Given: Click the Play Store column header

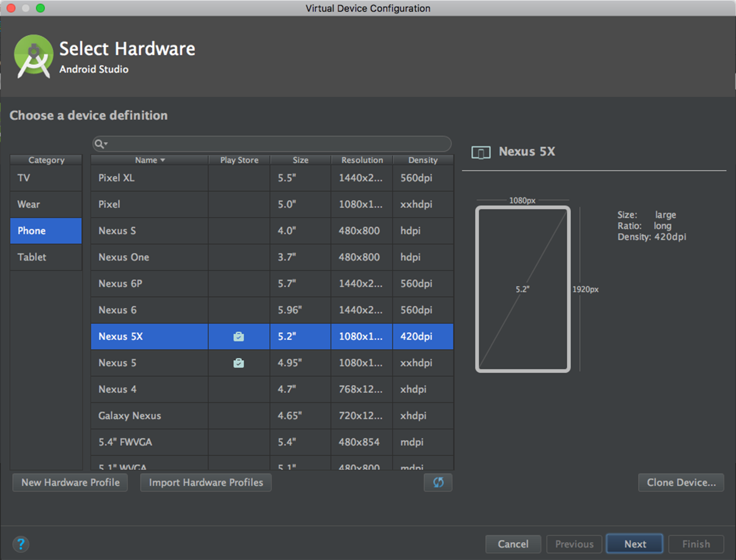Looking at the screenshot, I should (x=239, y=160).
